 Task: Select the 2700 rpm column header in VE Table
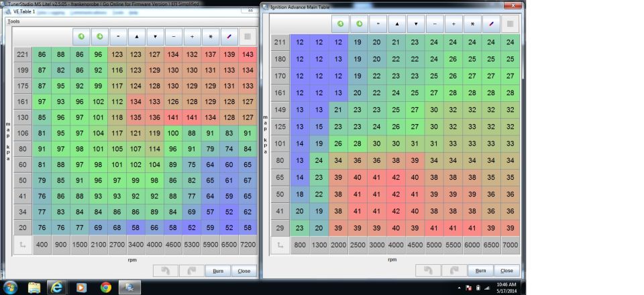click(117, 245)
